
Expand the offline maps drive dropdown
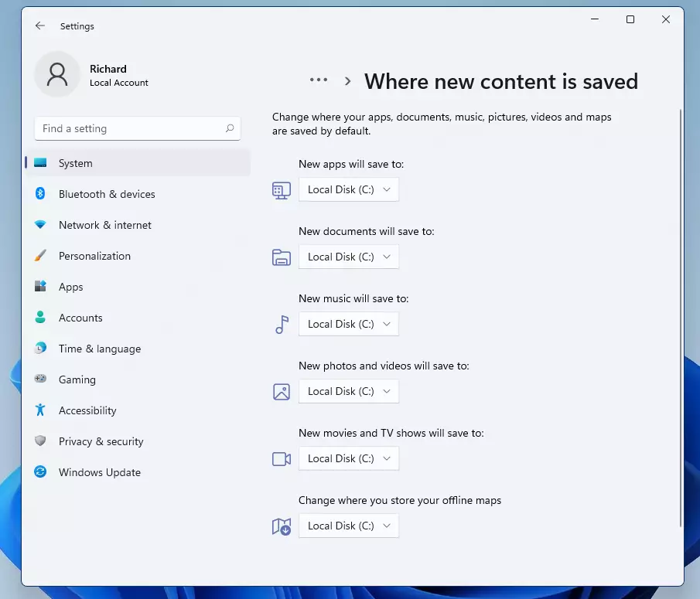pos(349,526)
